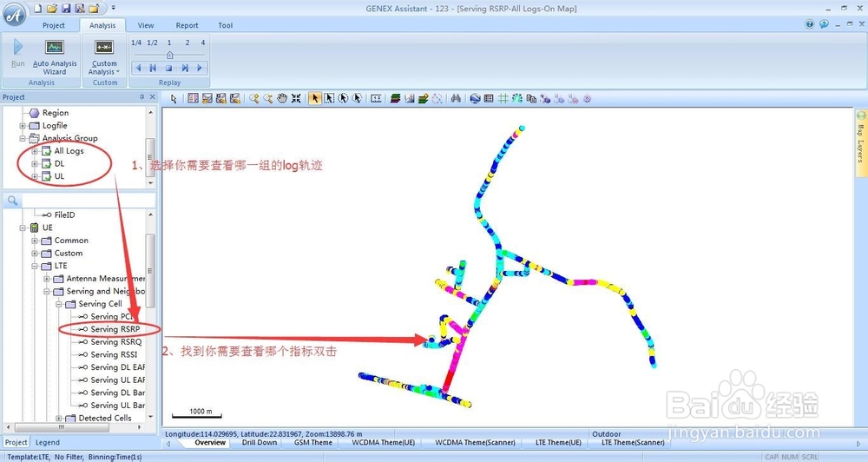
Task: Step replay to previous point
Action: pyautogui.click(x=153, y=68)
